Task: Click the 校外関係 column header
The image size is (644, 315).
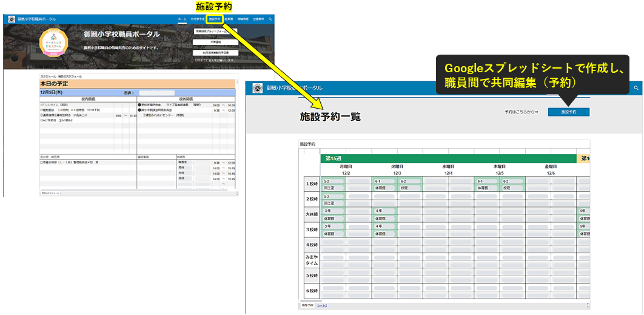Action: (x=186, y=100)
